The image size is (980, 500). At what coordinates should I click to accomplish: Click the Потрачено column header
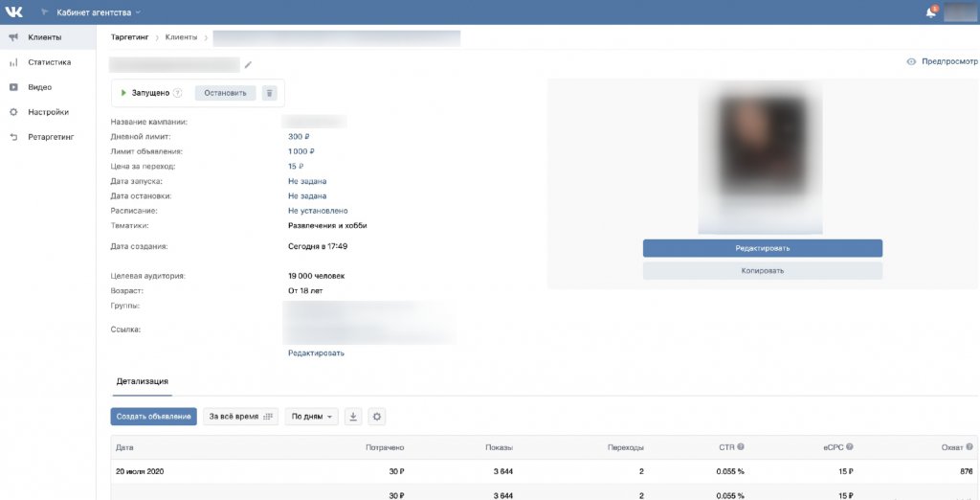pyautogui.click(x=385, y=447)
